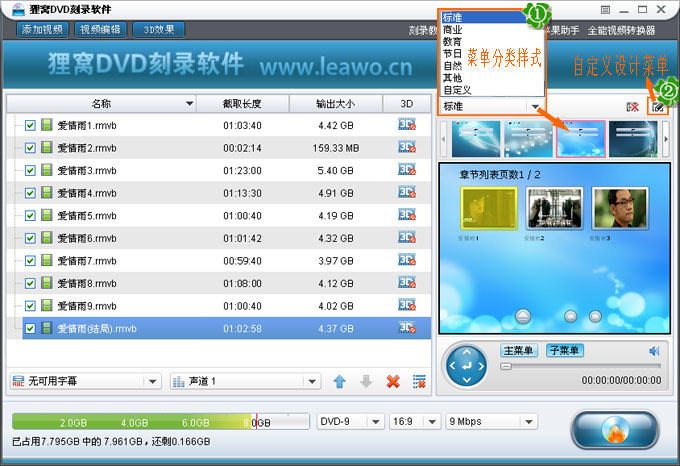
Task: Switch preview to 主菜单
Action: click(x=519, y=350)
